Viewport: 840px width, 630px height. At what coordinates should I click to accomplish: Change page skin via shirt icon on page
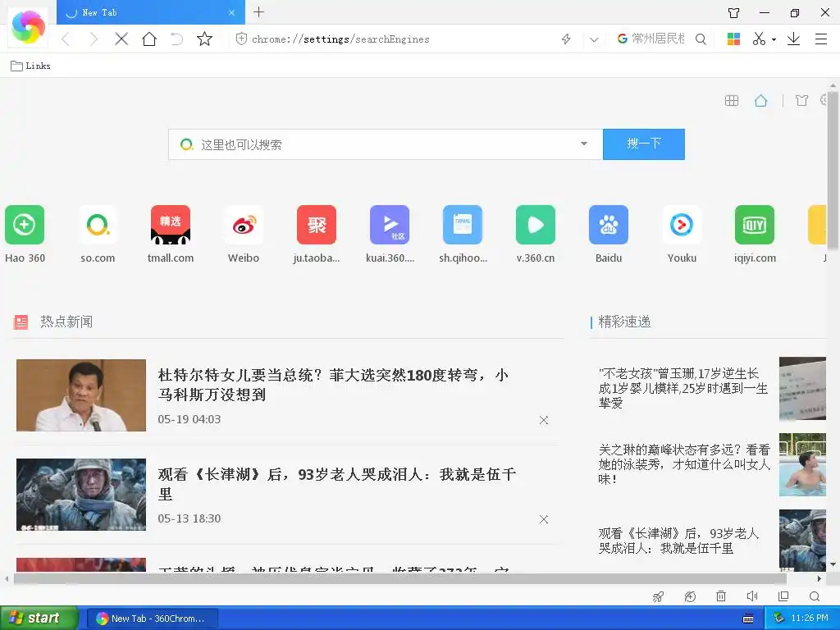coord(801,100)
